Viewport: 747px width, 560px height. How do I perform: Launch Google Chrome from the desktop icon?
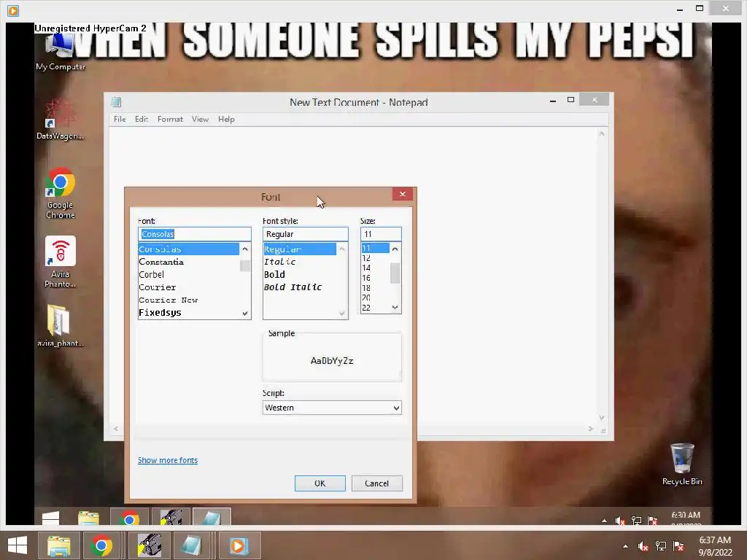tap(60, 192)
